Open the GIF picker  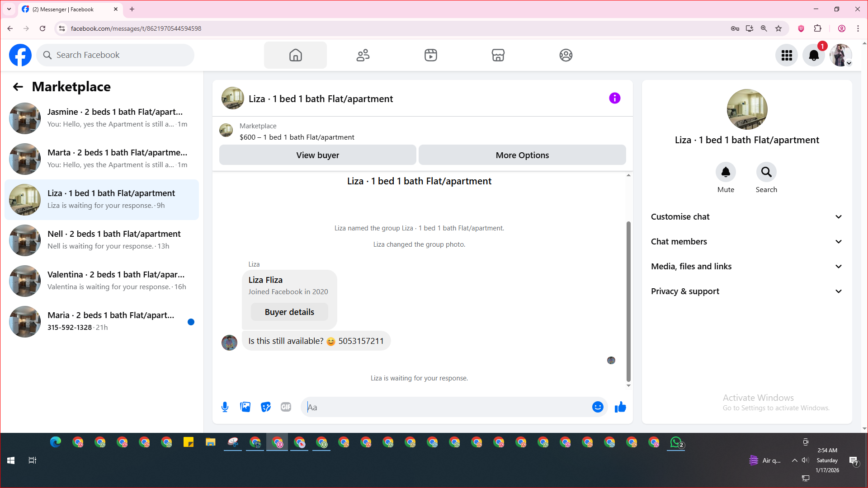(286, 407)
